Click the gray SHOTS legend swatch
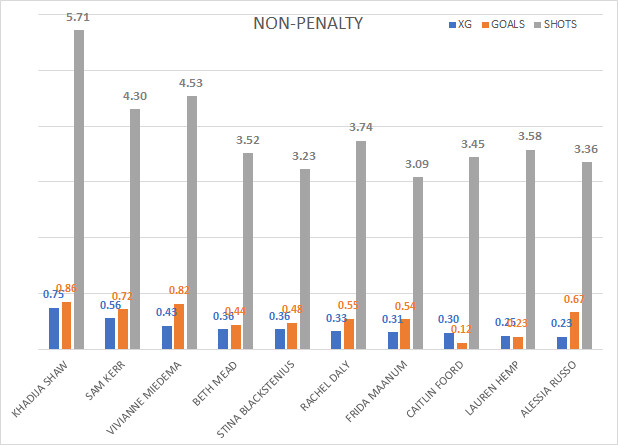This screenshot has width=618, height=445. (538, 25)
